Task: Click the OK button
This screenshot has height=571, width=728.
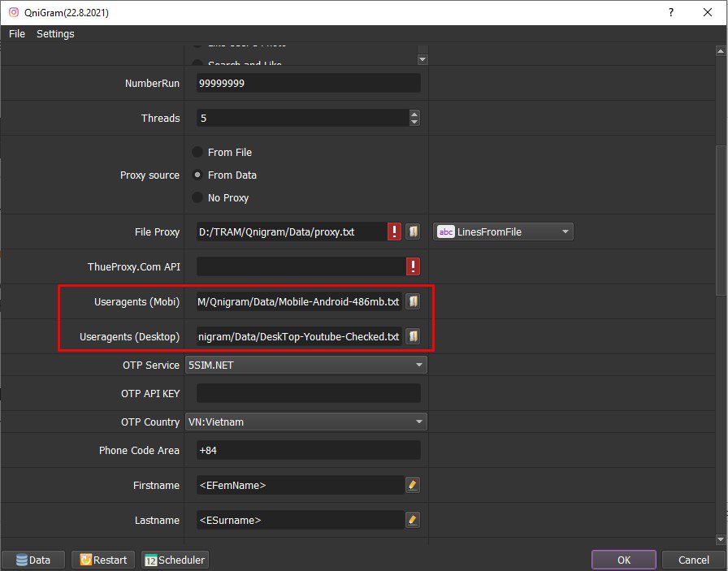Action: (623, 560)
